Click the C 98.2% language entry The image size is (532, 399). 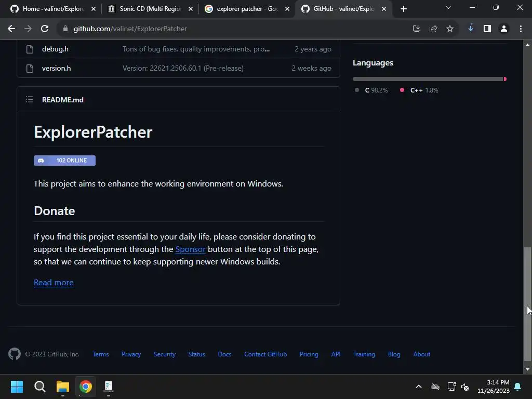click(x=371, y=90)
